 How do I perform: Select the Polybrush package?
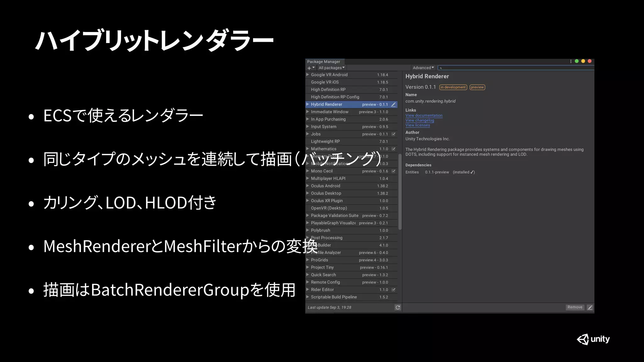point(352,230)
